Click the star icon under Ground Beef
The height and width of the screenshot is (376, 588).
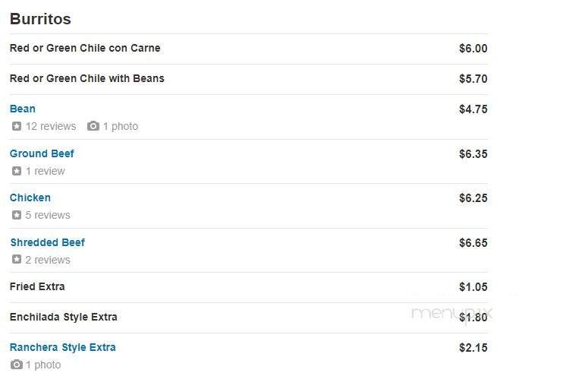tap(17, 171)
